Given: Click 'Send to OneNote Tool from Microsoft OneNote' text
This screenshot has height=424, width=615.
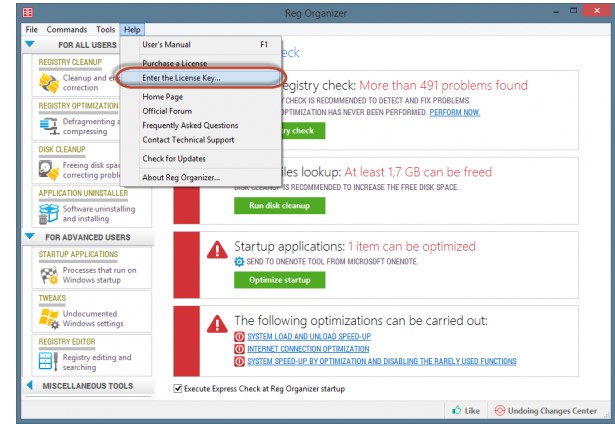Looking at the screenshot, I should click(x=332, y=262).
